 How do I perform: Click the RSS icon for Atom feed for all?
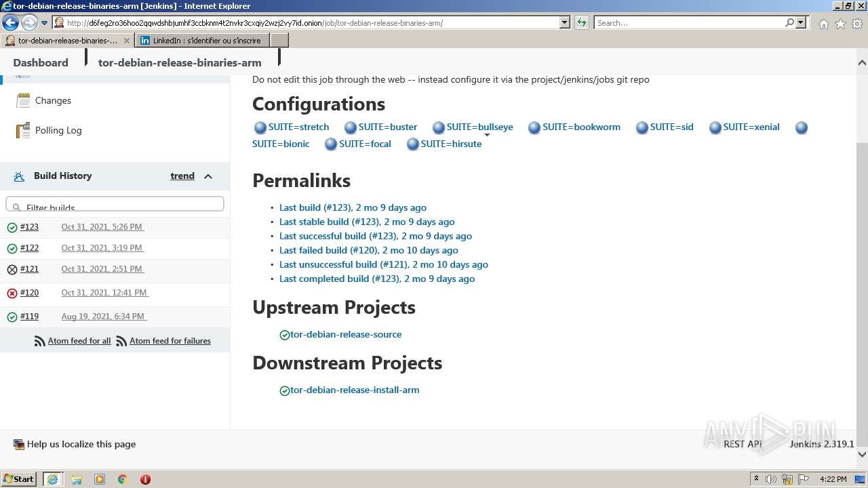point(40,342)
